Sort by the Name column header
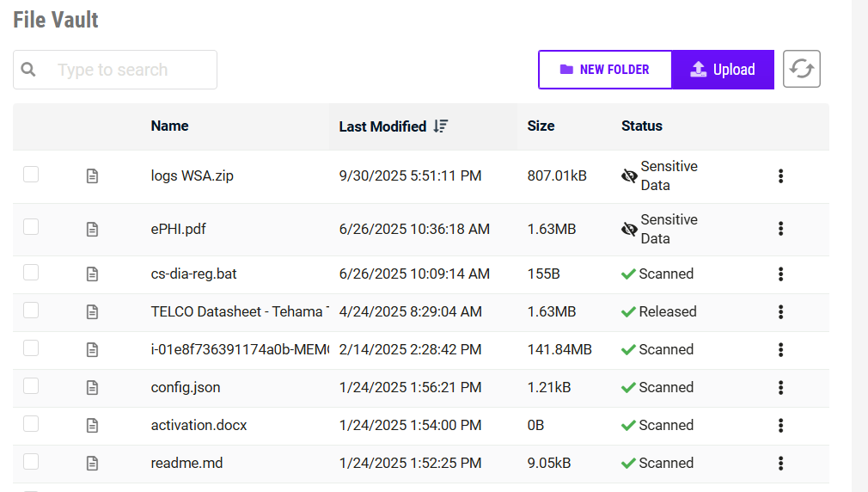 pos(169,126)
